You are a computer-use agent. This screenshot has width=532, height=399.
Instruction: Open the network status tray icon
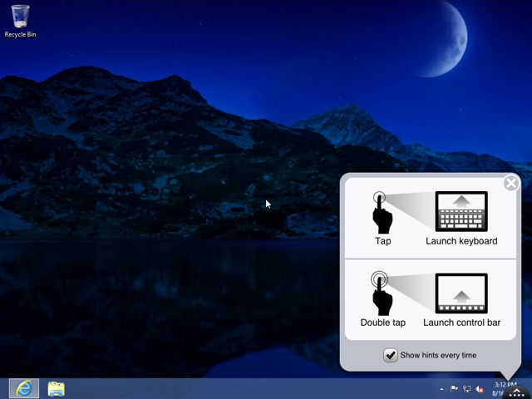click(x=467, y=389)
